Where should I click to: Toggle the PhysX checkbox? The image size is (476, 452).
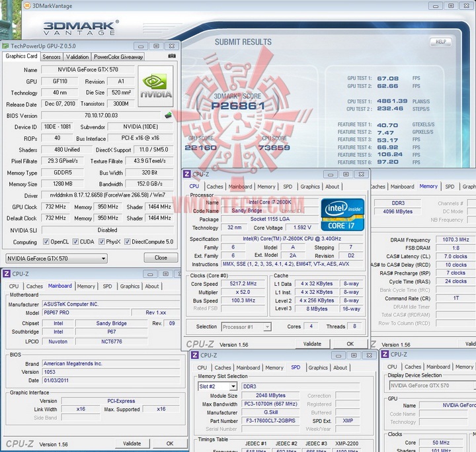point(102,242)
